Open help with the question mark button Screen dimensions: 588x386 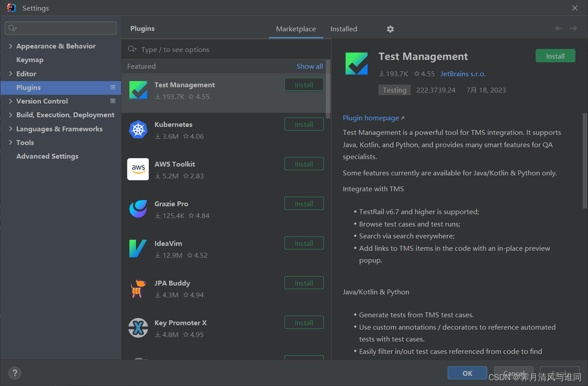point(15,373)
